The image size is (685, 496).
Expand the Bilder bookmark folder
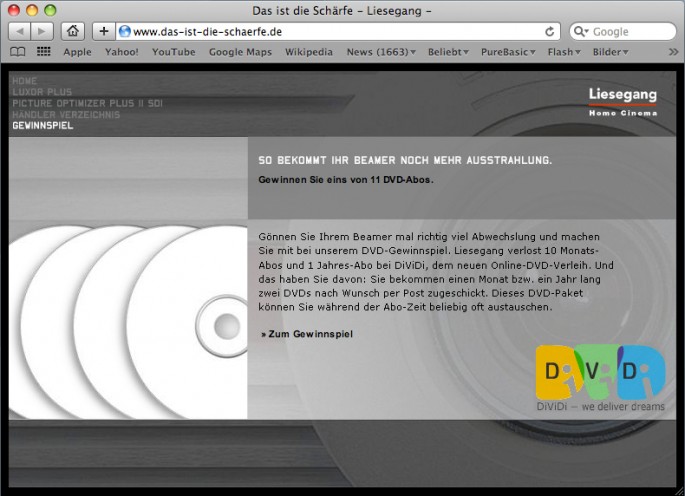click(610, 52)
